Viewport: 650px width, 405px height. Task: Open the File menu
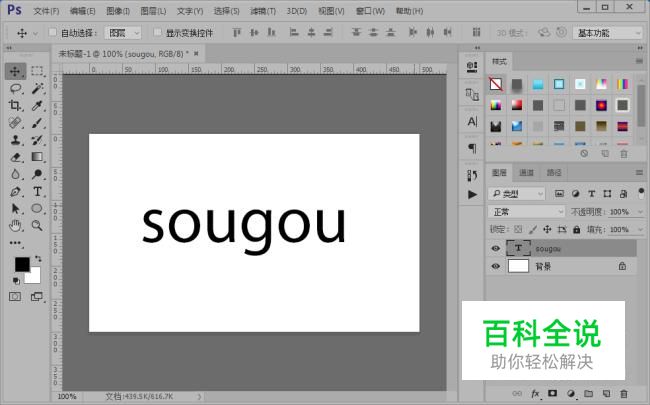click(46, 11)
